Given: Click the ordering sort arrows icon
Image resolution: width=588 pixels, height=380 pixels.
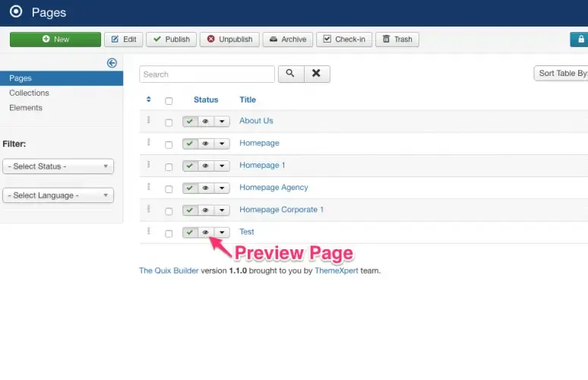Looking at the screenshot, I should point(148,100).
